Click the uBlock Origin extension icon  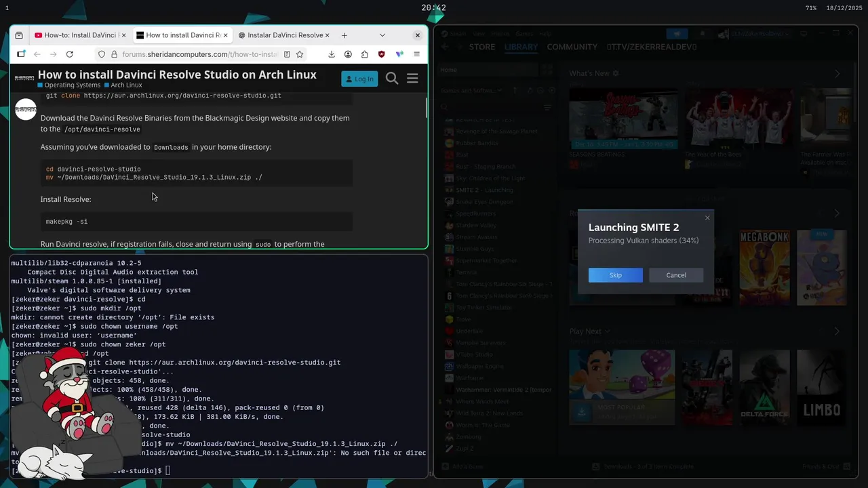pos(381,54)
